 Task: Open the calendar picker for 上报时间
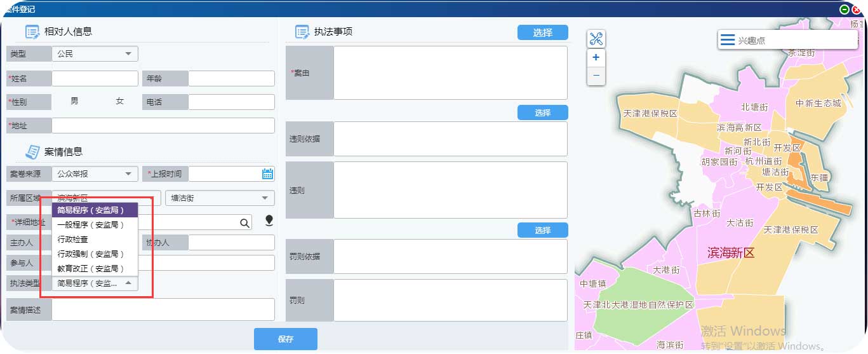[x=267, y=174]
